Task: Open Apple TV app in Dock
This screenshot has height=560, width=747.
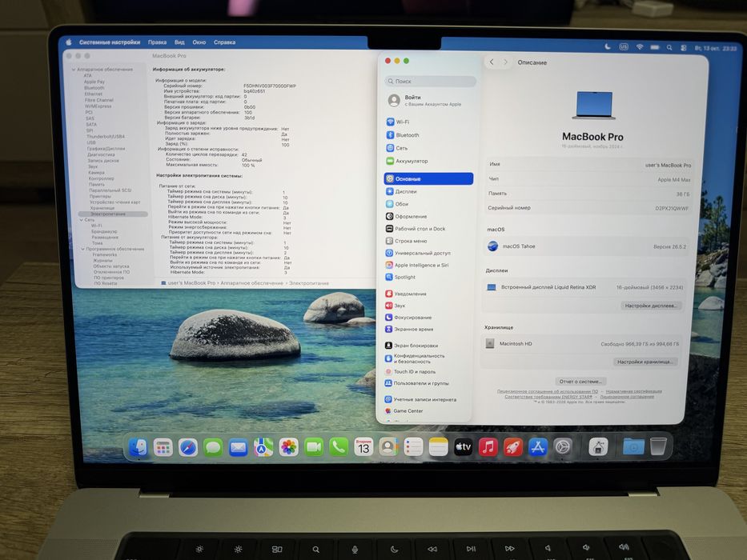Action: tap(463, 447)
